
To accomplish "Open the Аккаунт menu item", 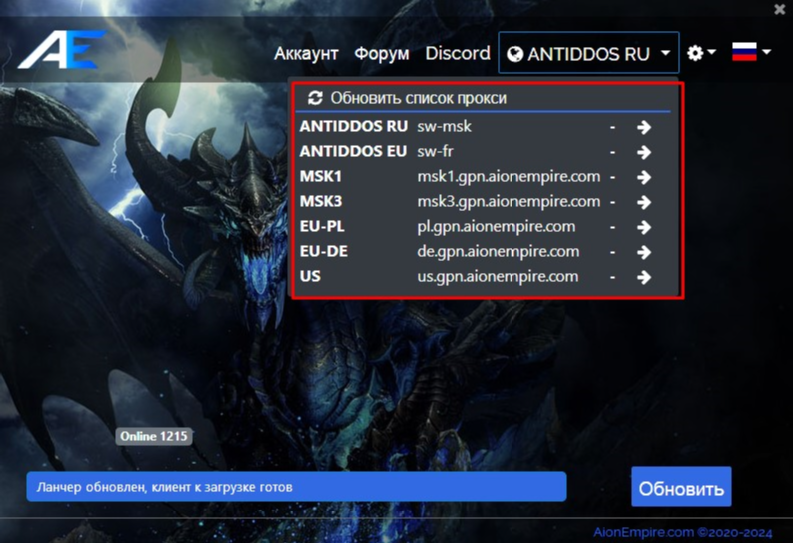I will [x=306, y=53].
